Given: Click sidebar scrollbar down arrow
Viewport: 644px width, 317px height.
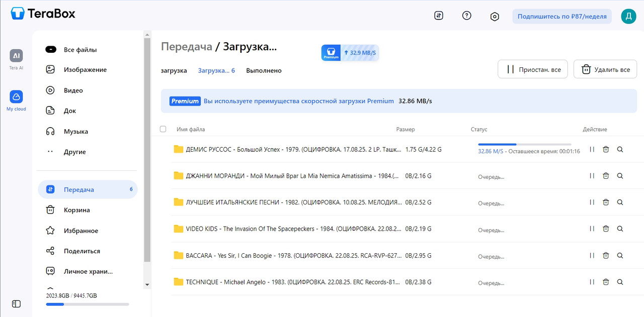Looking at the screenshot, I should point(147,285).
